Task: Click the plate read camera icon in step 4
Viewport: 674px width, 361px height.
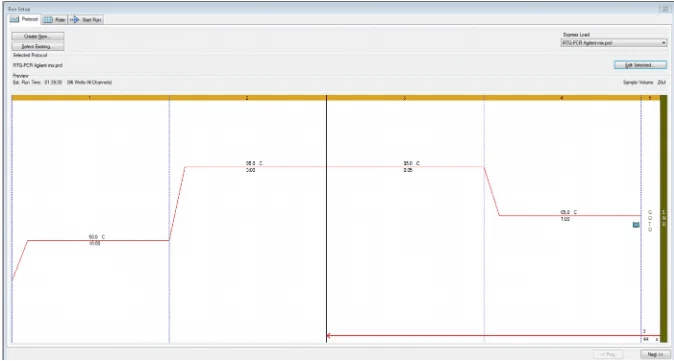Action: pos(636,225)
